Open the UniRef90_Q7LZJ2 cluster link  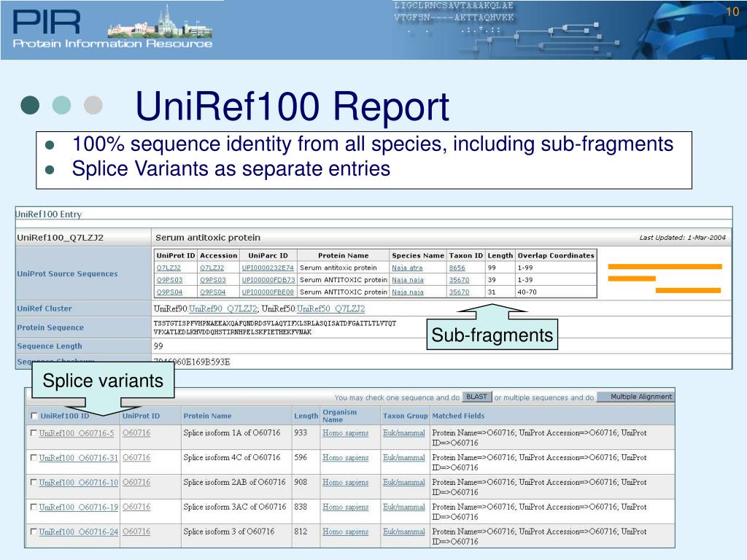[x=223, y=309]
